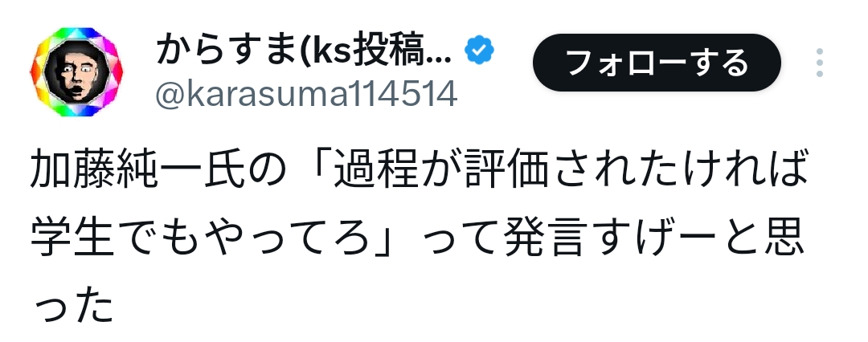Tap the フォローする follow button
The height and width of the screenshot is (342, 868).
[657, 62]
